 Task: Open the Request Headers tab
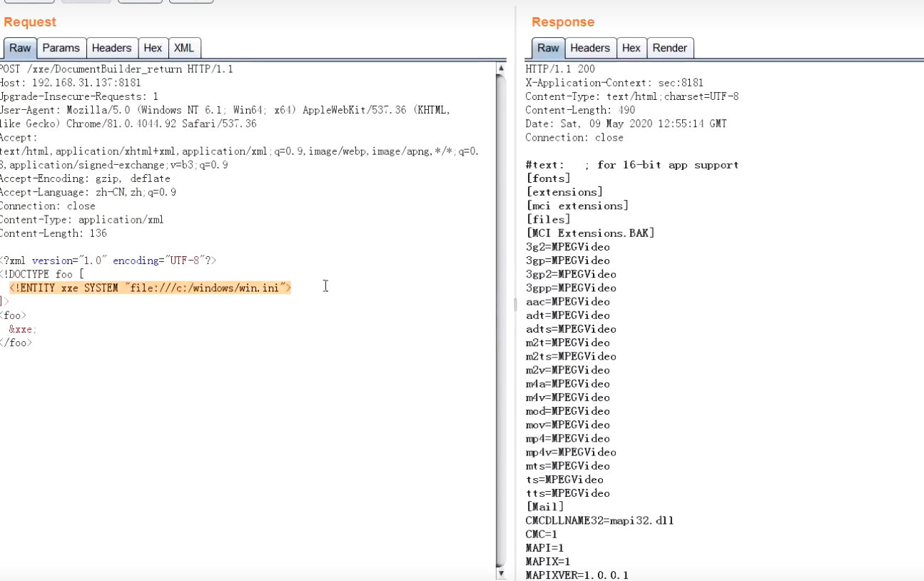112,48
